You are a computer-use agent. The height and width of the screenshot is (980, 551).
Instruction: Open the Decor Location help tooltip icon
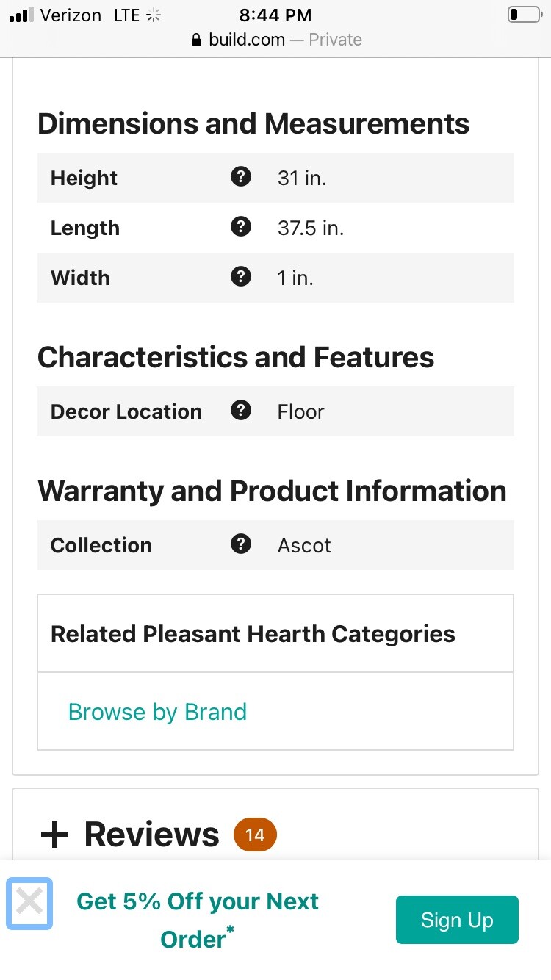coord(241,411)
